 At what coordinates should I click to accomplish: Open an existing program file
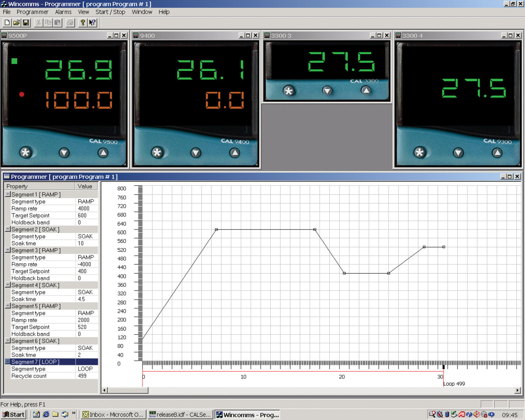click(16, 23)
